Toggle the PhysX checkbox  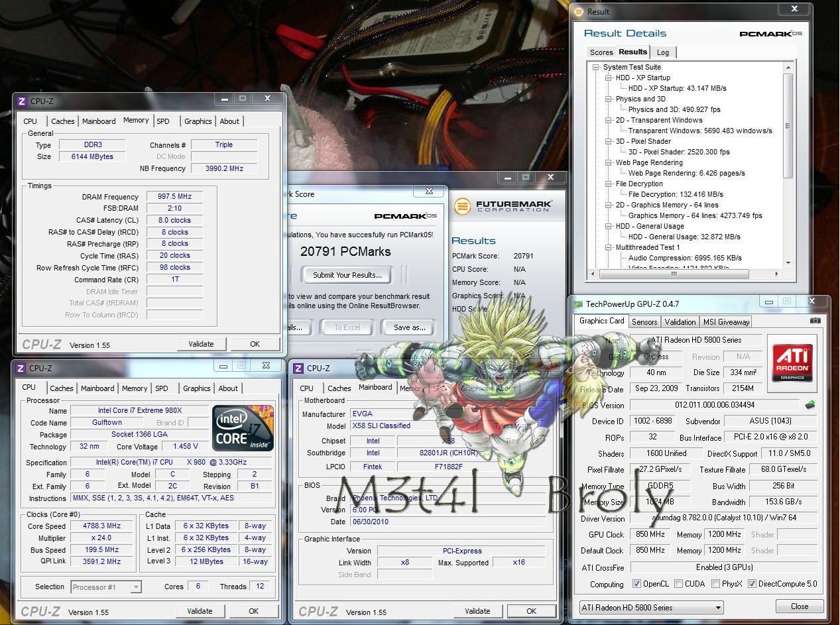(715, 584)
